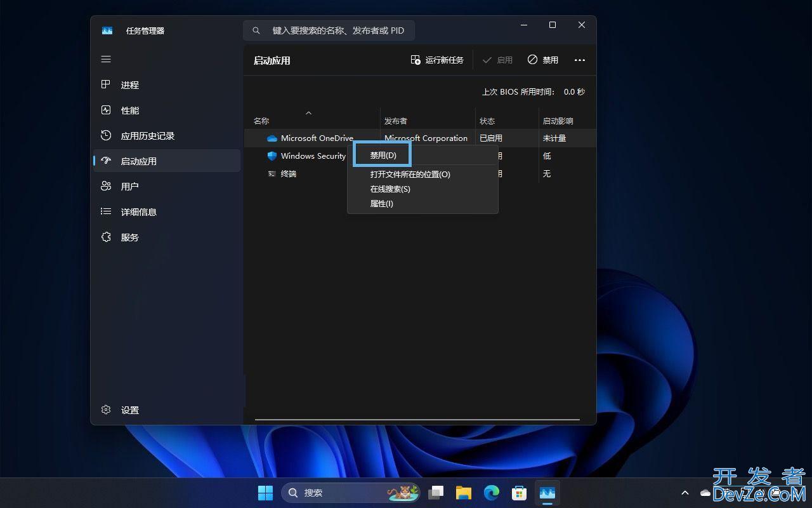This screenshot has width=812, height=508.
Task: Click the Task Manager app icon in title bar
Action: [x=107, y=30]
